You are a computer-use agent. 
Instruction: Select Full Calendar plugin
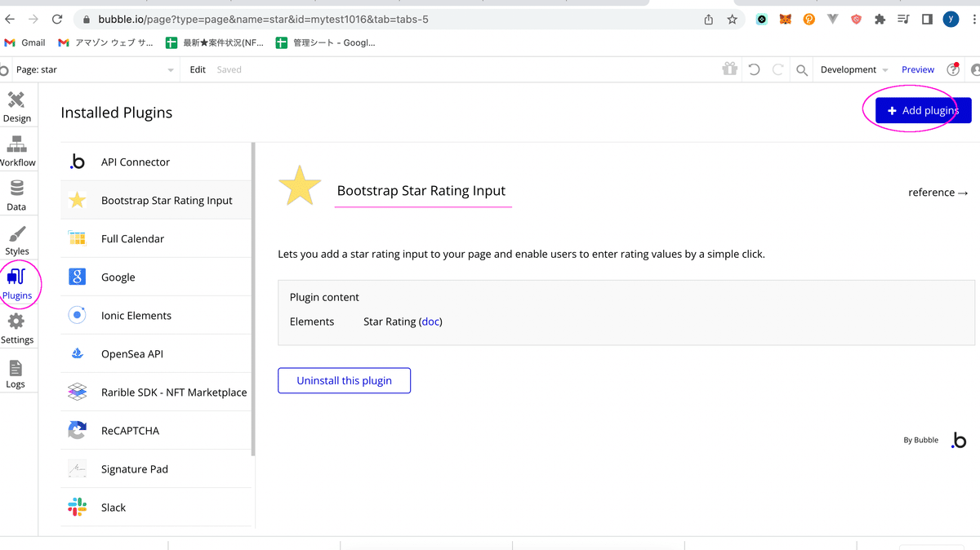[156, 238]
